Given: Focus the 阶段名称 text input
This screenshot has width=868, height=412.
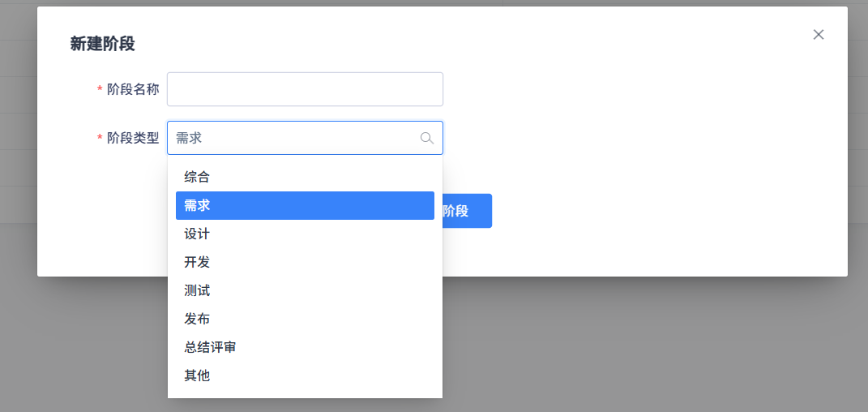Looking at the screenshot, I should pos(305,89).
